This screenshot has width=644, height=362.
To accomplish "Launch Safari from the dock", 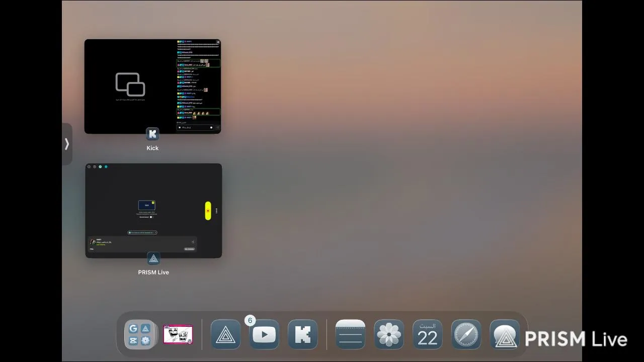I will (466, 335).
